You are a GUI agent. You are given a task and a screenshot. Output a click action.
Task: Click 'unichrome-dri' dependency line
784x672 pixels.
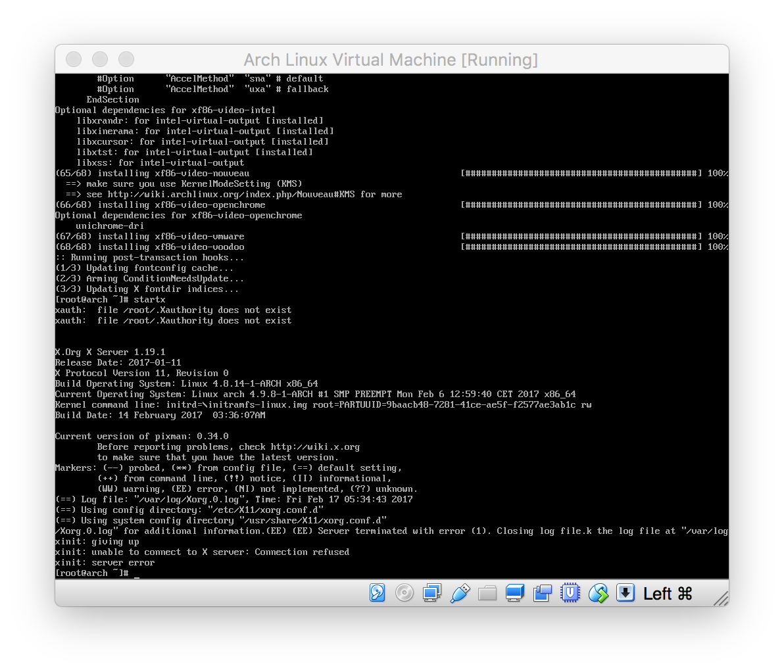tap(110, 226)
